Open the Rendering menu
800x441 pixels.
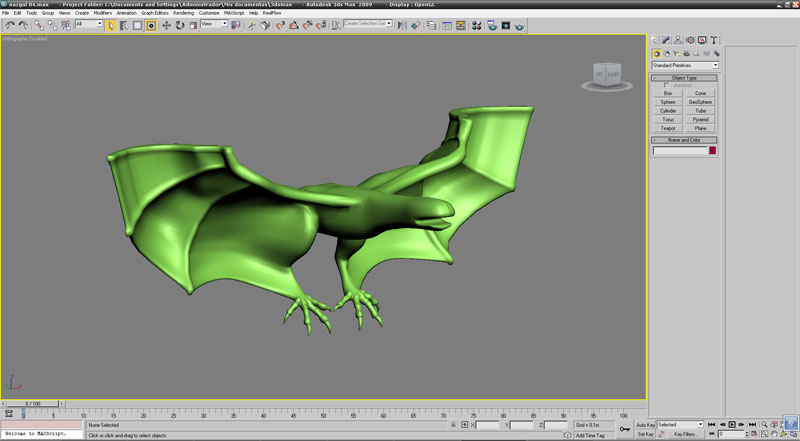point(183,13)
